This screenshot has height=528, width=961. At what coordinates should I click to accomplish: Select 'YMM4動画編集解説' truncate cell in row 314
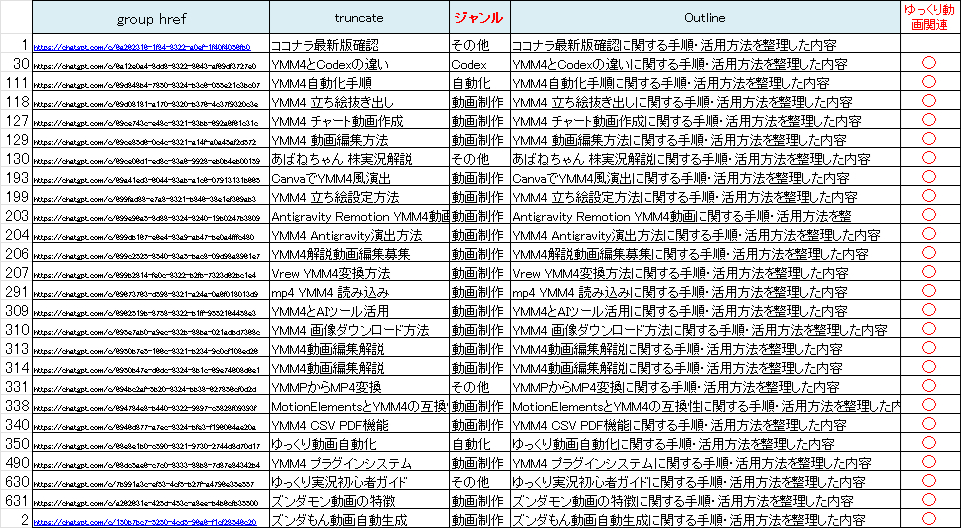[x=359, y=368]
